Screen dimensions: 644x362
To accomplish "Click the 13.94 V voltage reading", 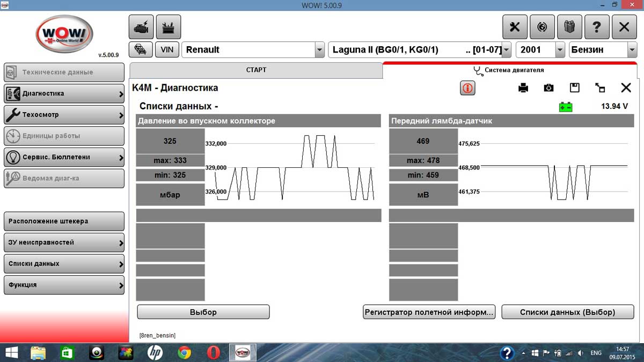I will pos(614,106).
